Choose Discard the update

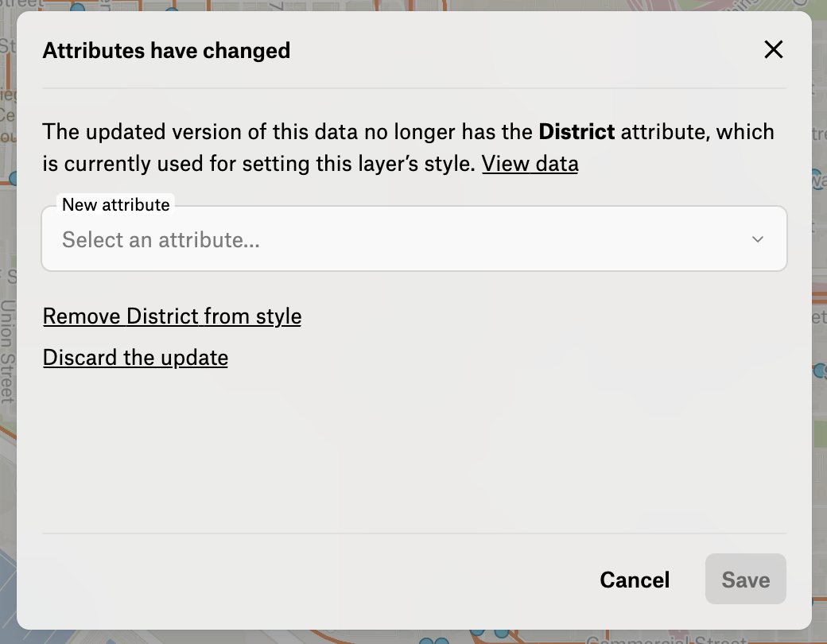tap(135, 358)
